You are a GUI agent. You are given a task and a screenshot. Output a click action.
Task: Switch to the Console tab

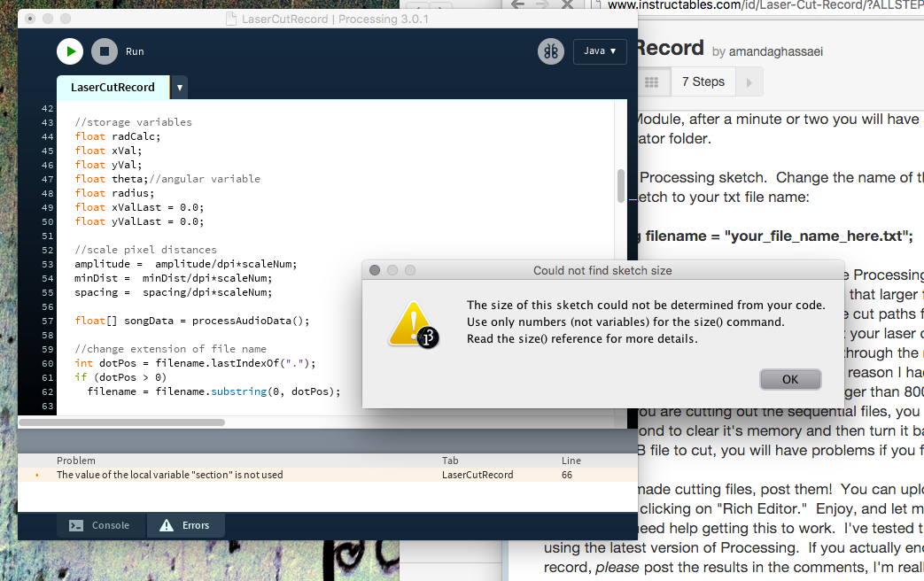coord(99,525)
